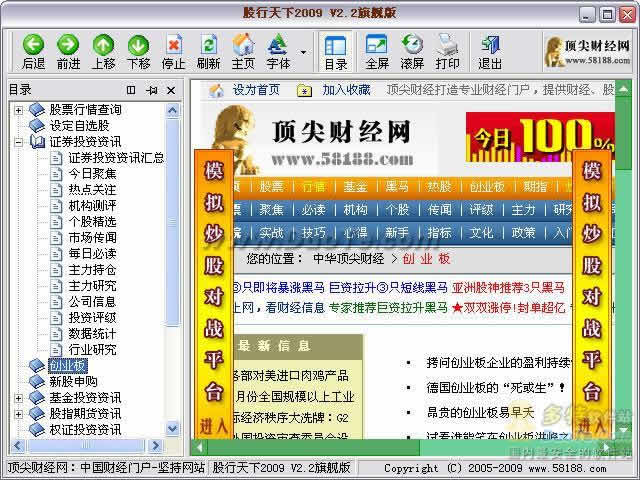Screen dimensions: 640x480
Task: Open 评级 in blue nav bar
Action: coord(481,210)
